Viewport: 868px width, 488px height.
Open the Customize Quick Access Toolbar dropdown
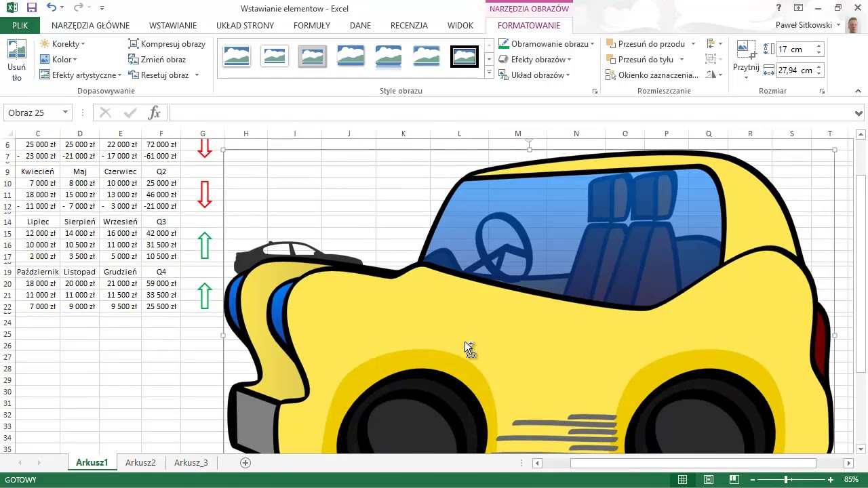[x=102, y=8]
